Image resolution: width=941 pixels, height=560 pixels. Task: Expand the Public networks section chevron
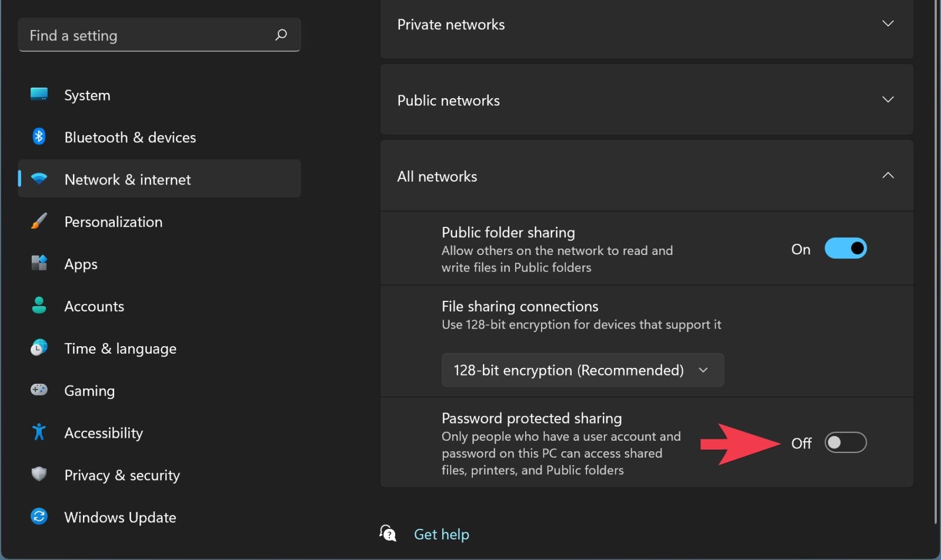pos(888,99)
